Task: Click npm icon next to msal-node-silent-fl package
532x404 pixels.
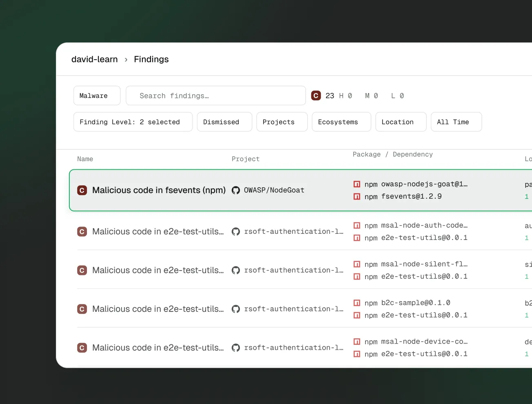Action: point(357,264)
